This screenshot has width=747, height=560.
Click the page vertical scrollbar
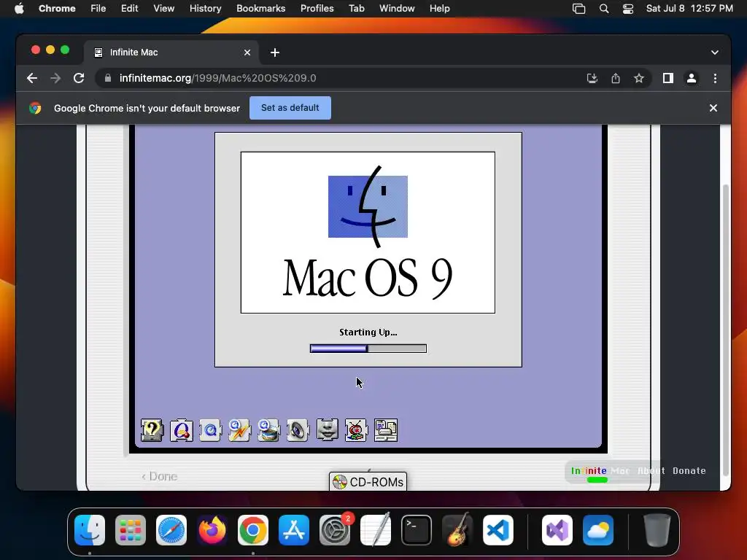[726, 330]
